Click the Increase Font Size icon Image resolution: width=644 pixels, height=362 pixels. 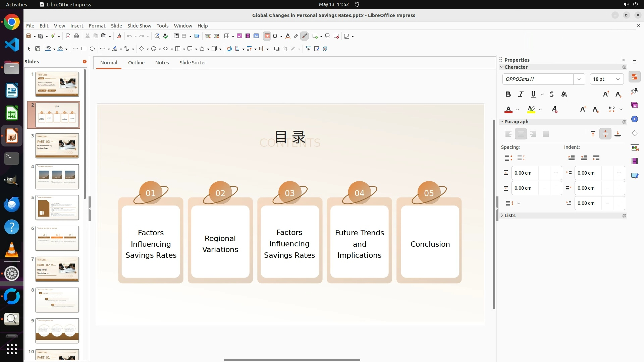tap(606, 95)
